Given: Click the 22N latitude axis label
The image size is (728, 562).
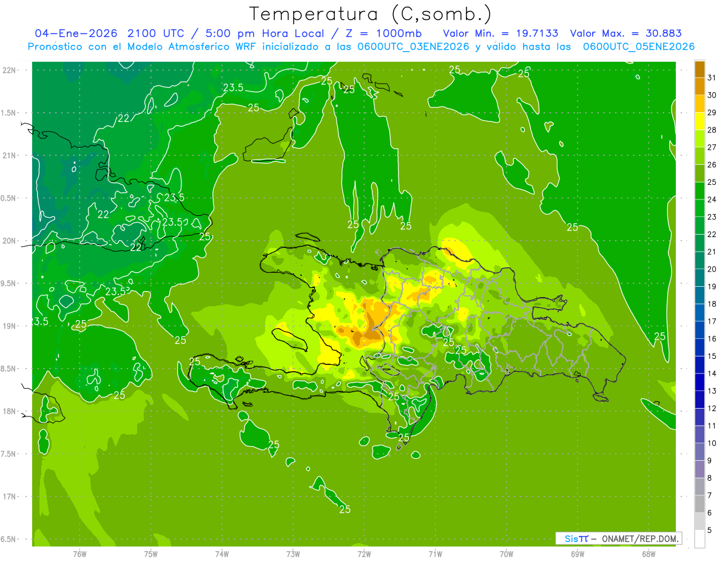Looking at the screenshot, I should pyautogui.click(x=9, y=70).
